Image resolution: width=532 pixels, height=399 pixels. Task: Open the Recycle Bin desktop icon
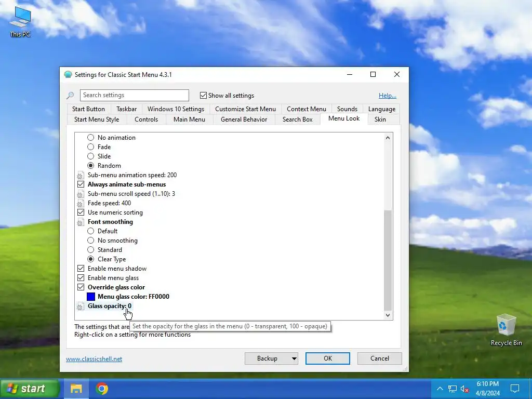click(x=506, y=330)
